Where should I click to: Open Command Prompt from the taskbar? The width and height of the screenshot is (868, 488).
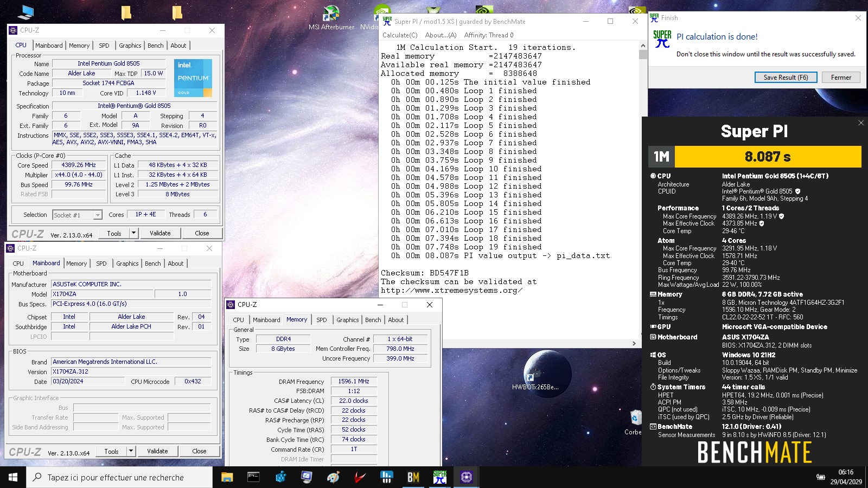(x=253, y=477)
